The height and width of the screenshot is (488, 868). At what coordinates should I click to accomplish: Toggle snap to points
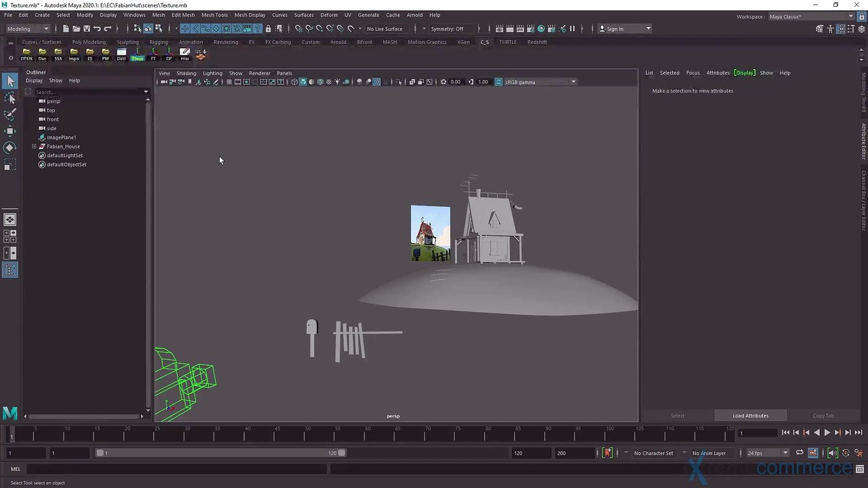click(319, 28)
